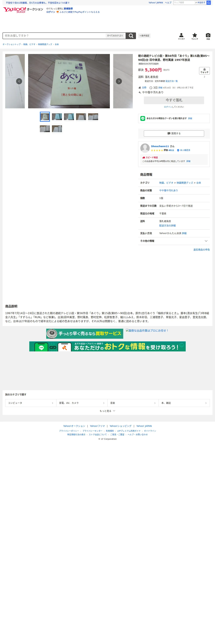Expand その他の情報 section
The image size is (215, 644).
174,241
